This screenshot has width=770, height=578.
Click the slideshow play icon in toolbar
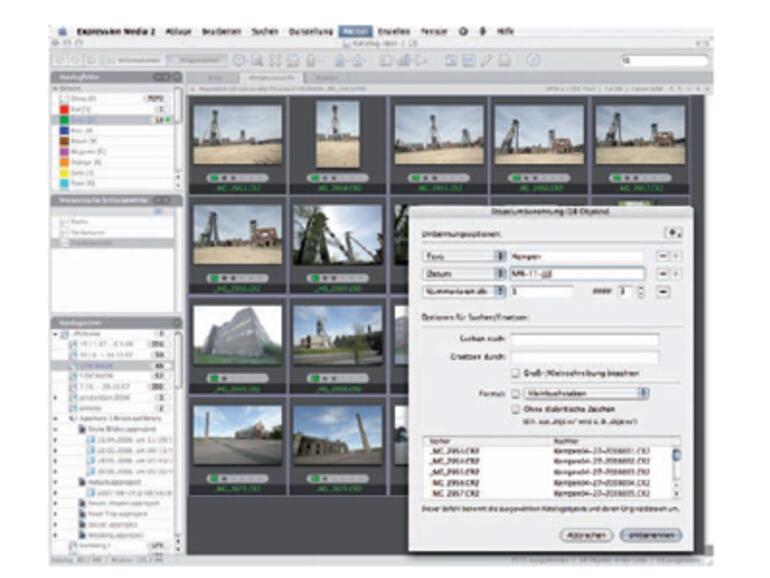[x=420, y=60]
